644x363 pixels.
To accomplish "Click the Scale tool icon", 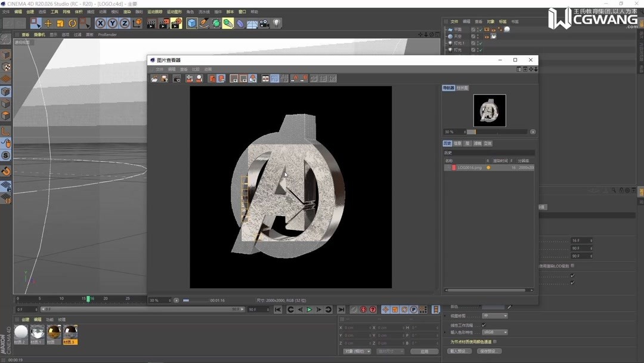I will [59, 23].
